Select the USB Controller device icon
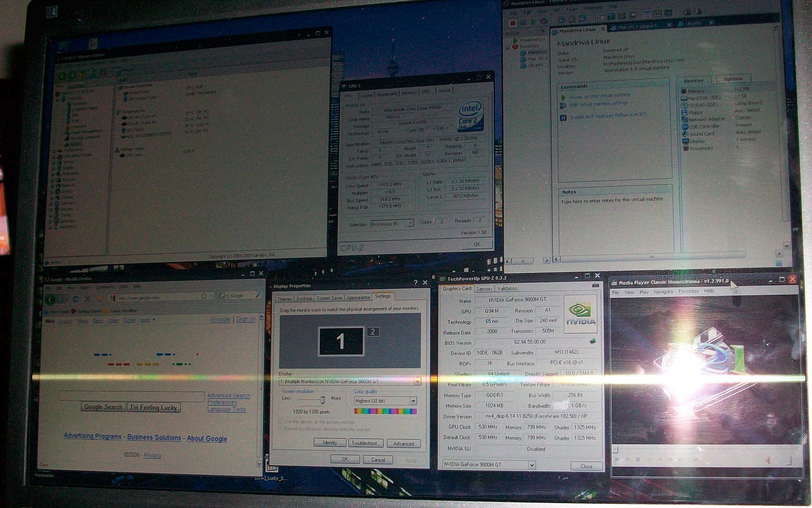This screenshot has height=508, width=812. [685, 127]
